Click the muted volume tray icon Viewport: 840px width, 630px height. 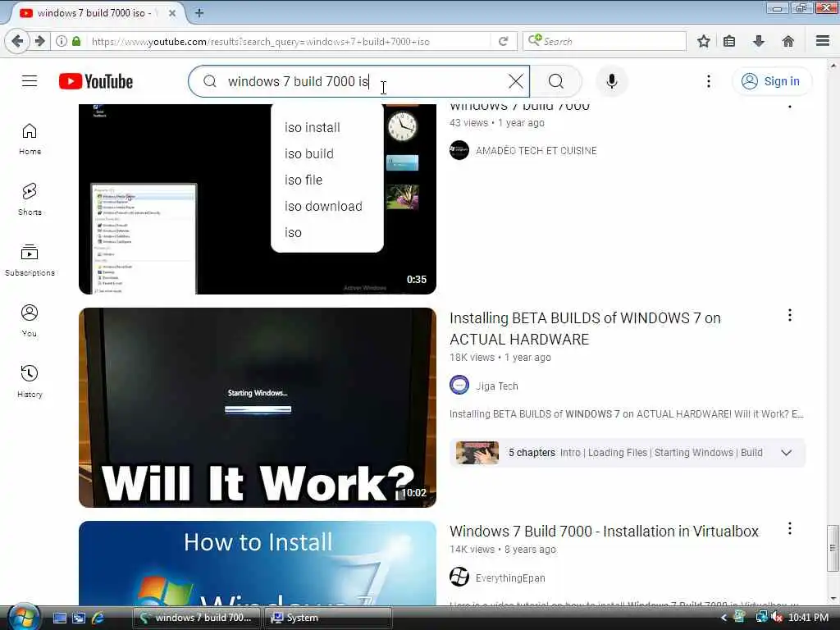(776, 618)
